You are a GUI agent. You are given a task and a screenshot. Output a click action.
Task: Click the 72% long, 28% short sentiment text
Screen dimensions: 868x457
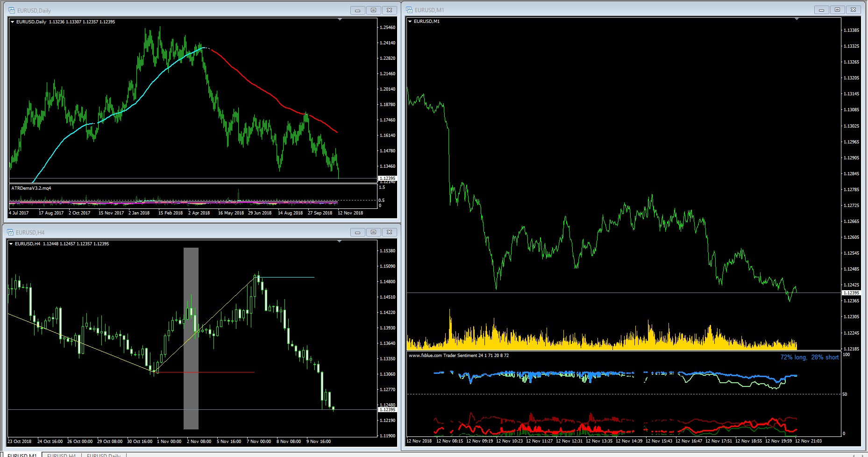click(809, 357)
